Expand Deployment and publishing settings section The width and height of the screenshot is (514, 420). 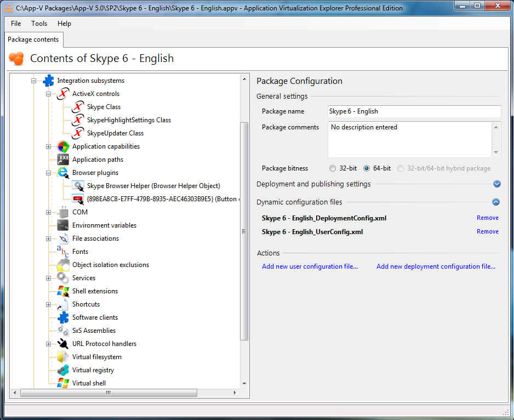[x=496, y=184]
